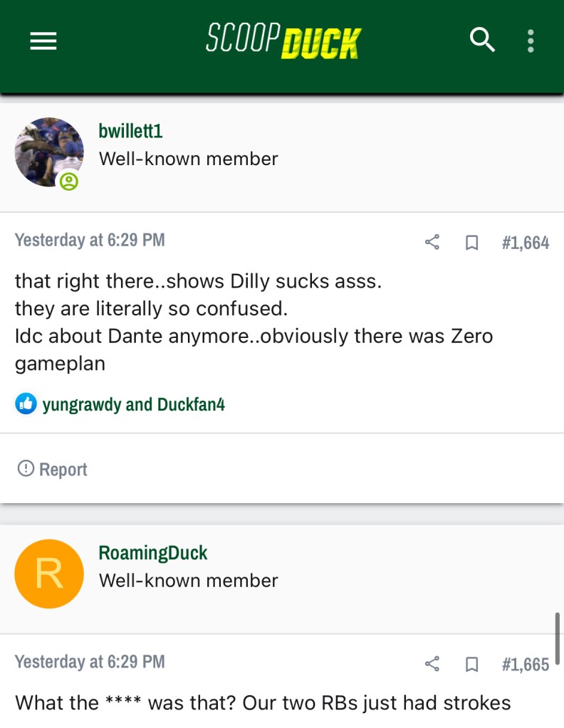Open the three-dot more options menu
The width and height of the screenshot is (564, 728).
coord(531,41)
